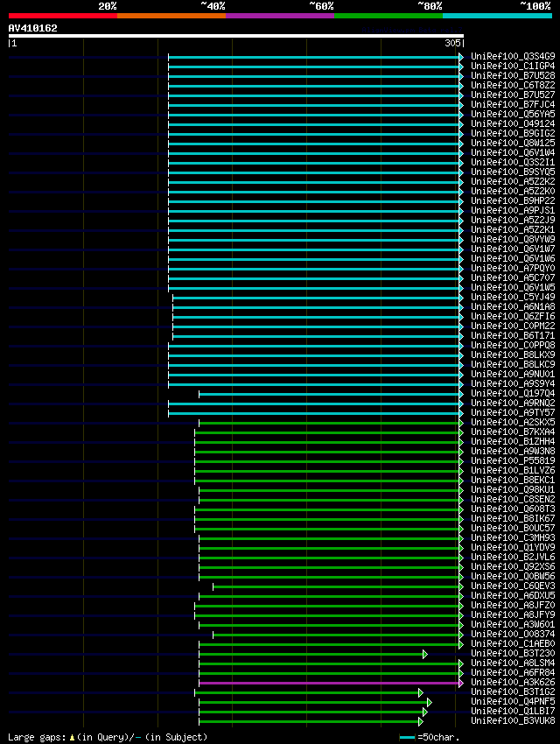
Task: Select the UniRef100_B7U528 entry
Action: (513, 75)
